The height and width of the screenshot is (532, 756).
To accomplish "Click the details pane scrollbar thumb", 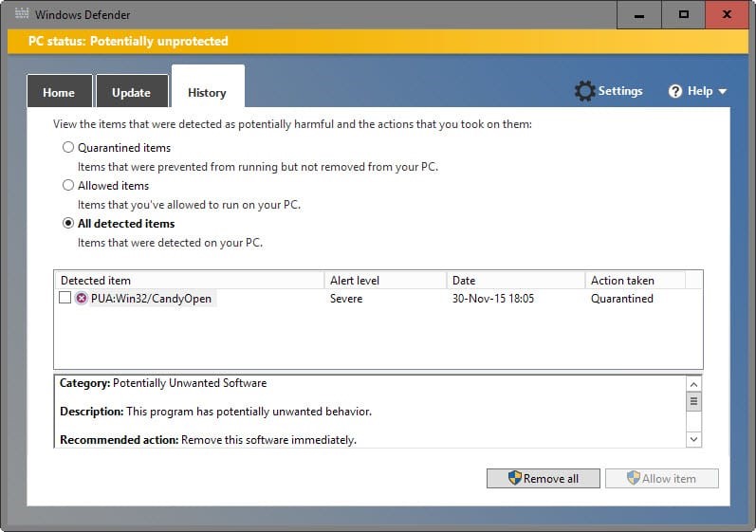I will 693,401.
